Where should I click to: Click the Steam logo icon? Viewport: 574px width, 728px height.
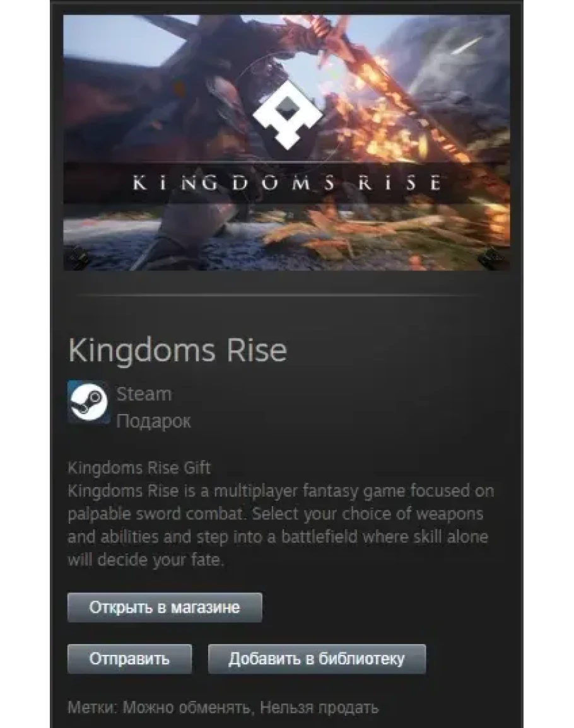pyautogui.click(x=88, y=402)
